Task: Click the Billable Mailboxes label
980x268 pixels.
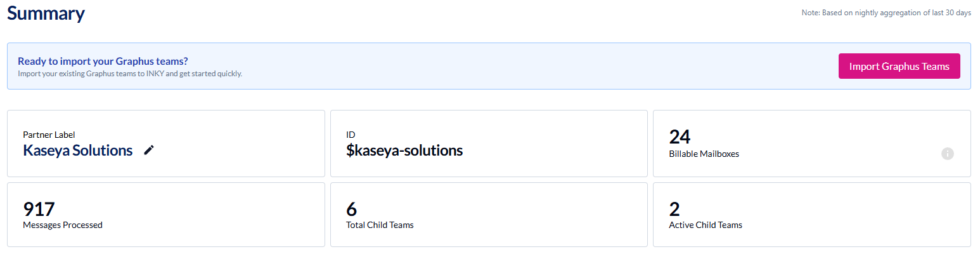Action: (x=704, y=154)
